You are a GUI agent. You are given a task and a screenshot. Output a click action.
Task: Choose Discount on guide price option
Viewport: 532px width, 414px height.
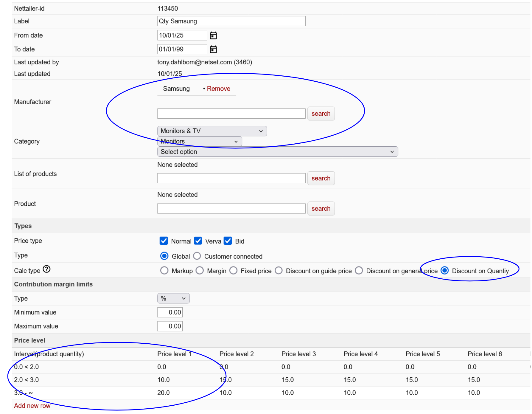point(279,271)
